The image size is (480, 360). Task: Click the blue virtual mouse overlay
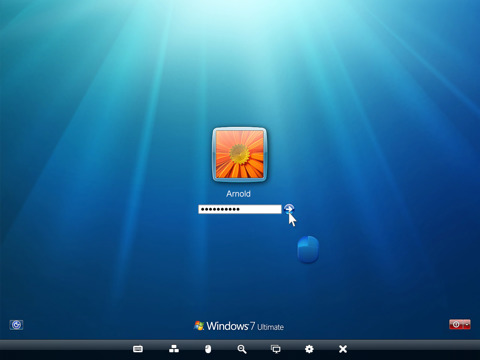(308, 250)
